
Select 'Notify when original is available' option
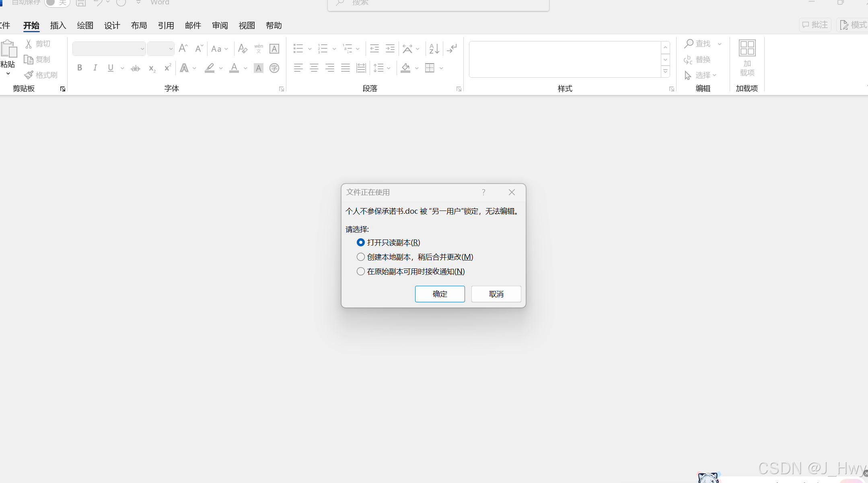point(361,271)
